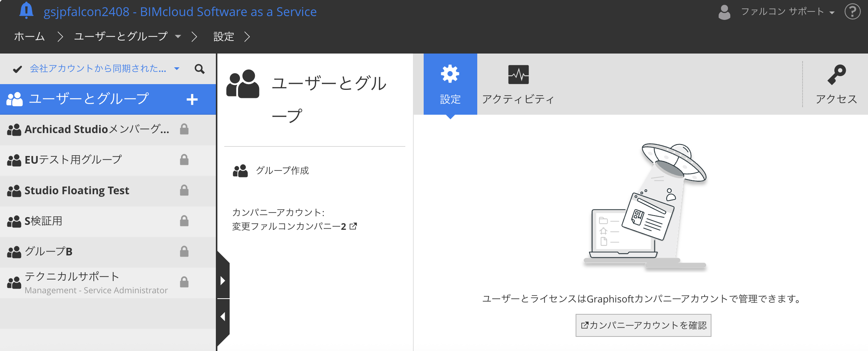Click the group icon of グループB row
The height and width of the screenshot is (351, 868).
click(x=14, y=252)
